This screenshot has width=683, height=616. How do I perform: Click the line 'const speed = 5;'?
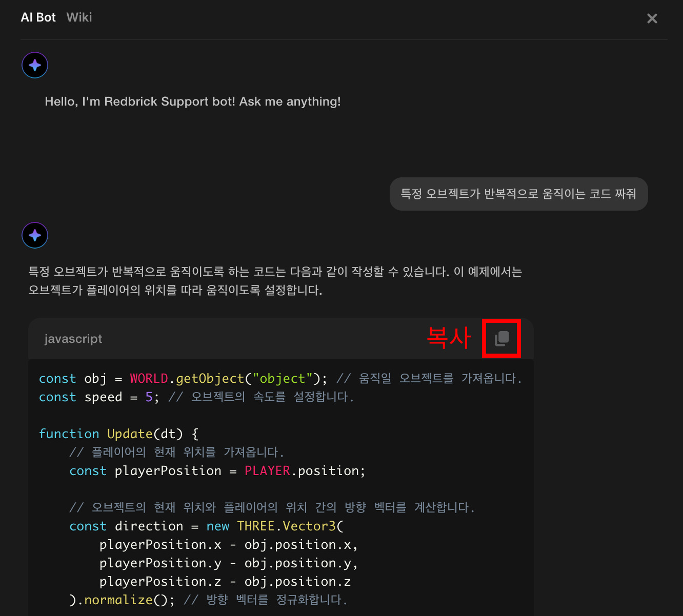point(196,397)
